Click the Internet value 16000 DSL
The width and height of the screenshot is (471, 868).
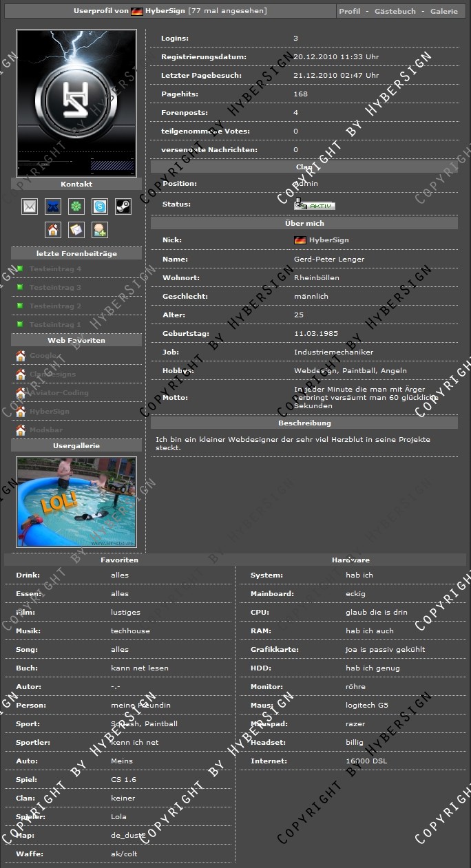pos(365,761)
